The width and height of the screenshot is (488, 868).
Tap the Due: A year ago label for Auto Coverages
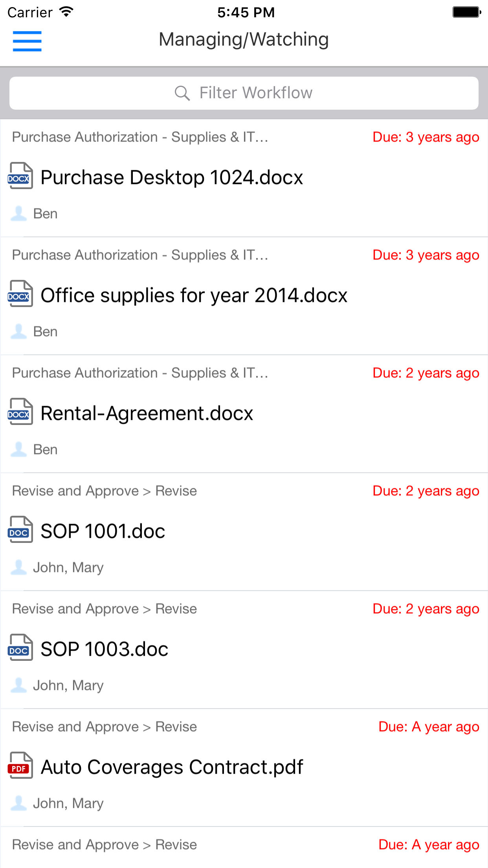pyautogui.click(x=428, y=726)
